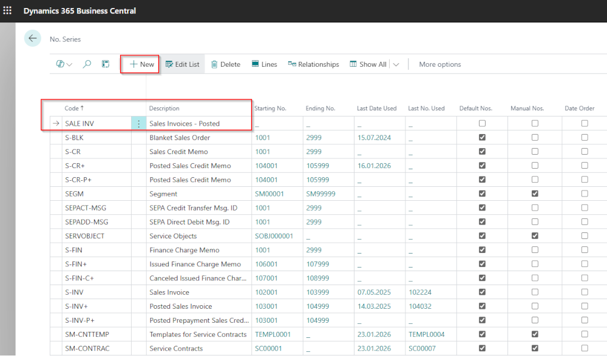607x364 pixels.
Task: Go back using the arrow button
Action: pyautogui.click(x=33, y=38)
